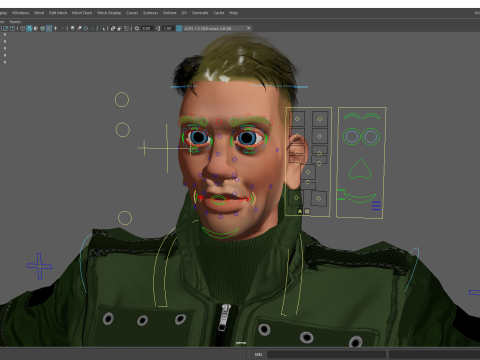This screenshot has height=360, width=480.
Task: Open the Help menu
Action: click(233, 13)
